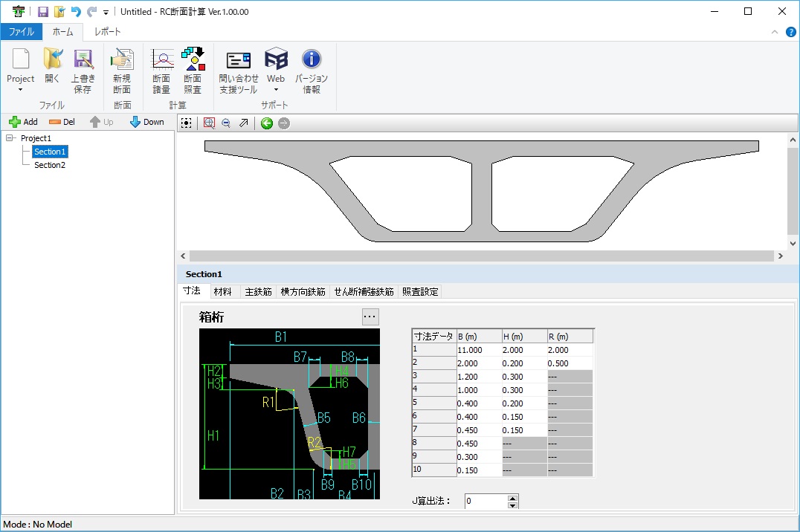Image resolution: width=800 pixels, height=532 pixels.
Task: Click B(m) cell 1.200 in row 3
Action: tap(479, 377)
